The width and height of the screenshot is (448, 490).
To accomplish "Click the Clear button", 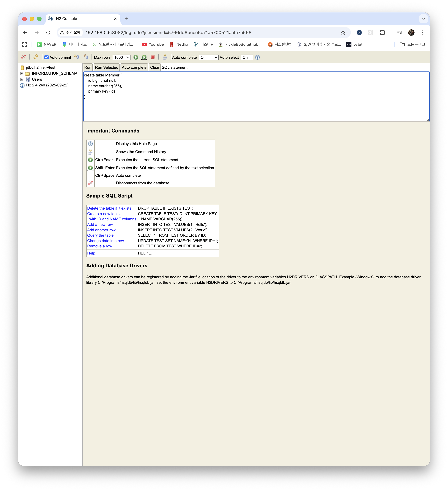I will tap(154, 67).
